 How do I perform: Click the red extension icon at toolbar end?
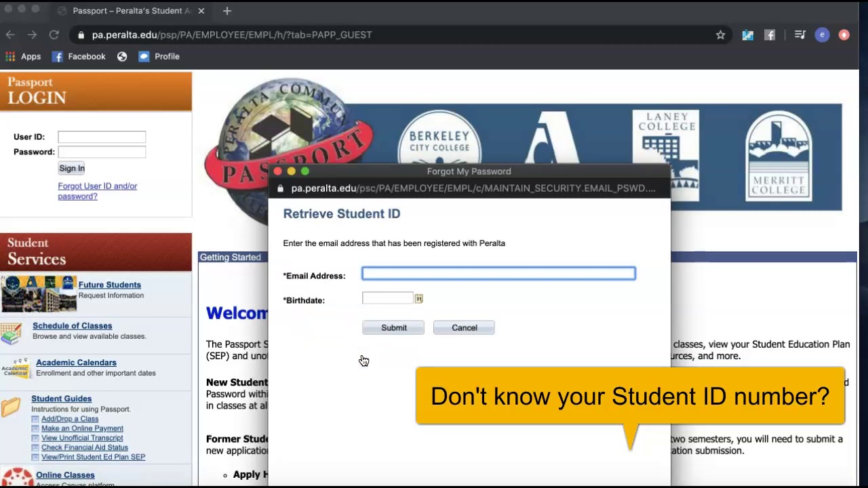click(844, 35)
